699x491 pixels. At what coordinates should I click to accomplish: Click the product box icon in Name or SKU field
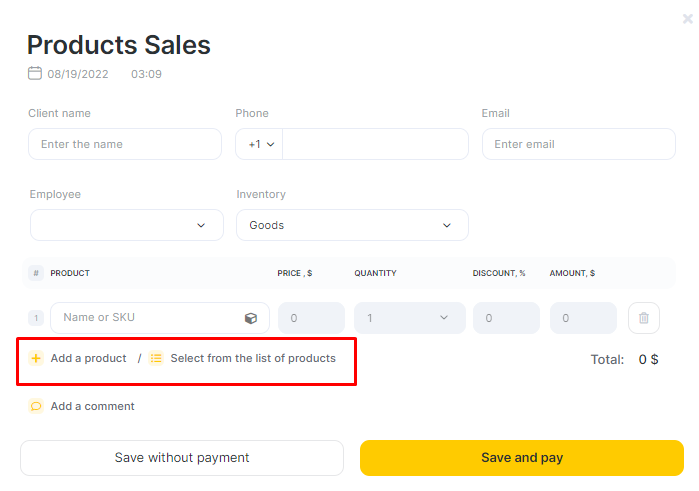(251, 318)
